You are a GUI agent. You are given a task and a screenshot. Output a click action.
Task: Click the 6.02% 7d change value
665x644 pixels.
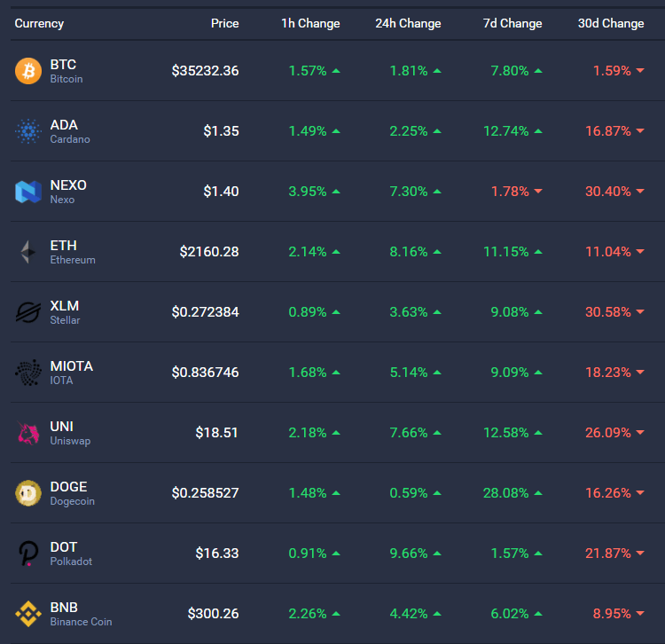tap(510, 614)
